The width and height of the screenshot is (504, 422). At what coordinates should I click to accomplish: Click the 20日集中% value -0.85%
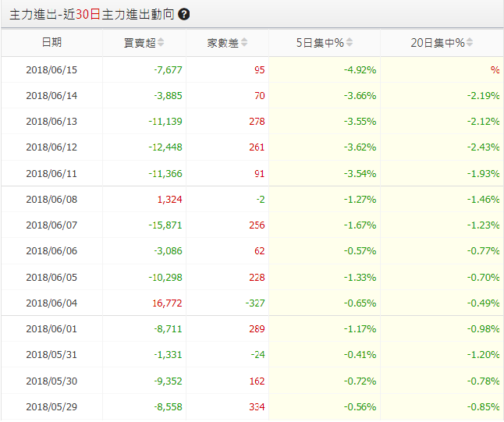click(x=484, y=406)
